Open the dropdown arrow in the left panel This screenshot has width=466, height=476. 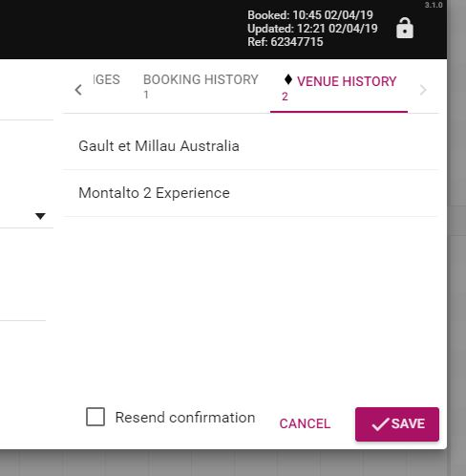tap(40, 216)
